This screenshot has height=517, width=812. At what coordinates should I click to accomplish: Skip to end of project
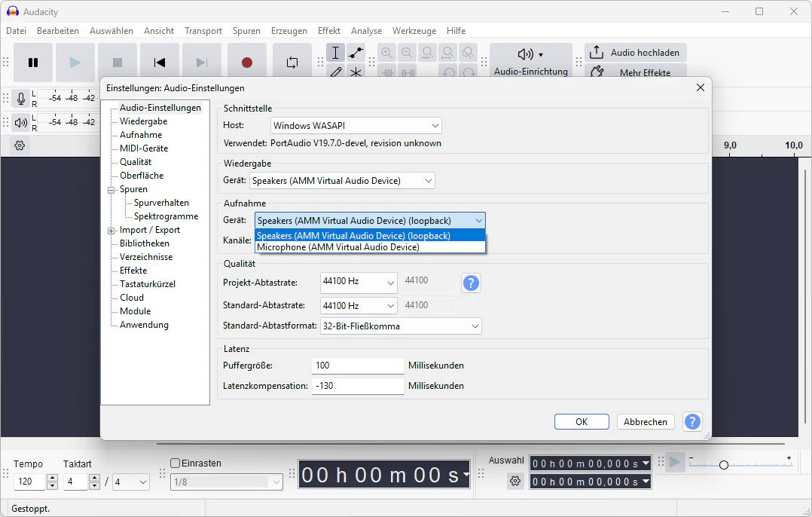coord(202,63)
